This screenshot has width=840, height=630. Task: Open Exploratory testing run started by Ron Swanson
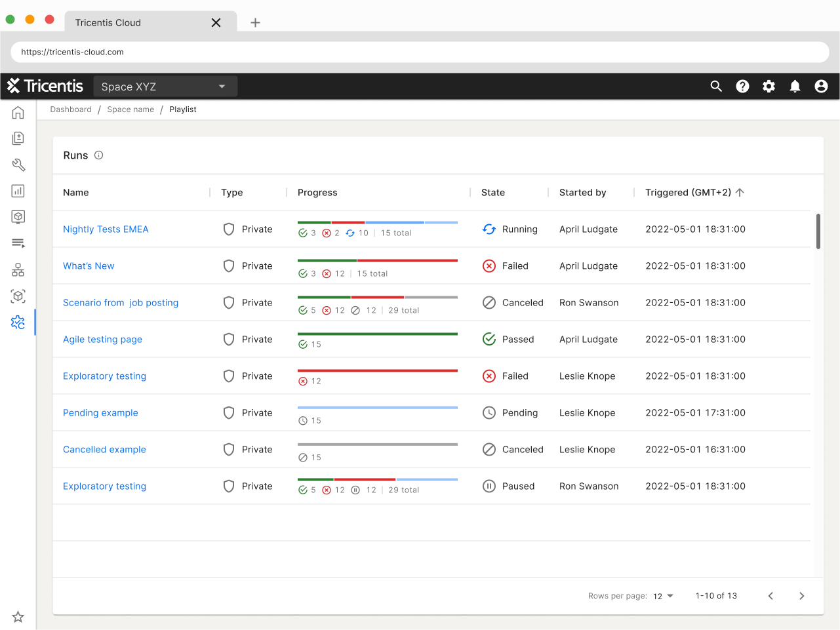coord(104,486)
